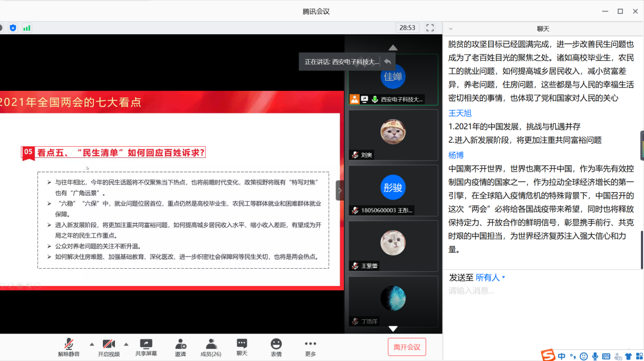The image size is (644, 361).
Task: Open the 邀请 invite icon
Action: click(x=180, y=347)
